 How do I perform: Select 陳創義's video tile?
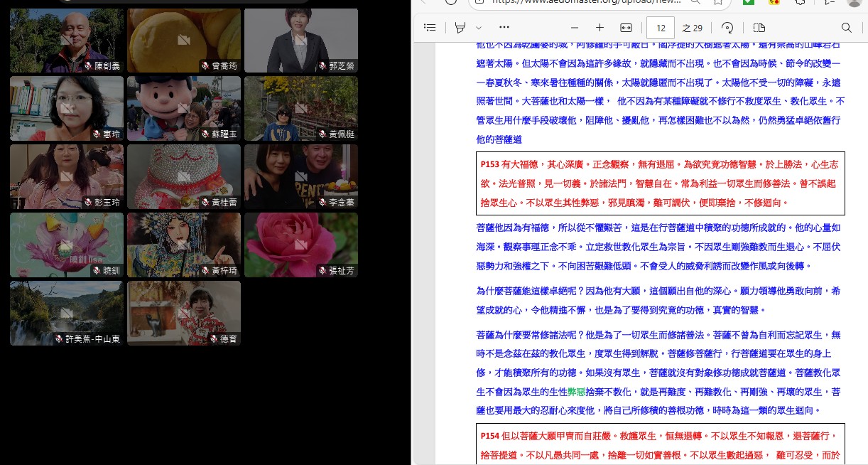point(67,41)
